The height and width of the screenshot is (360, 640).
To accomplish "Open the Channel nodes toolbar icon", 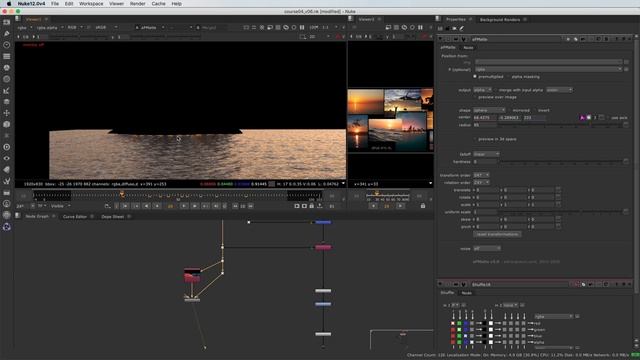I will [7, 56].
